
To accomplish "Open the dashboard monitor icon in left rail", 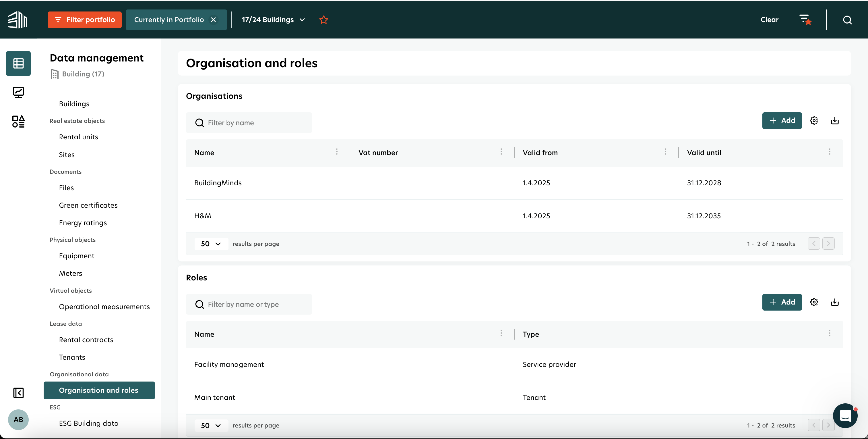I will 18,93.
